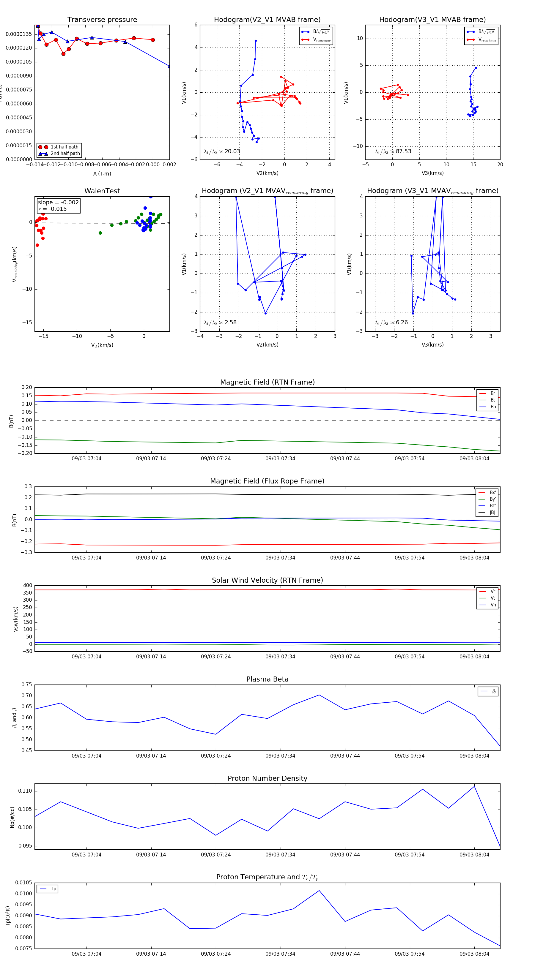Click the 'Magnetic Field (Flux Rope Frame)' title
Viewport: 535px width, 980px height.
(x=267, y=481)
